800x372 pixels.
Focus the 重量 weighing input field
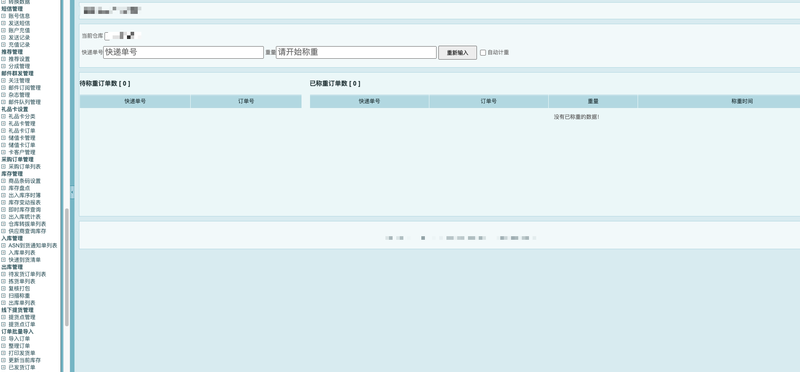point(356,52)
